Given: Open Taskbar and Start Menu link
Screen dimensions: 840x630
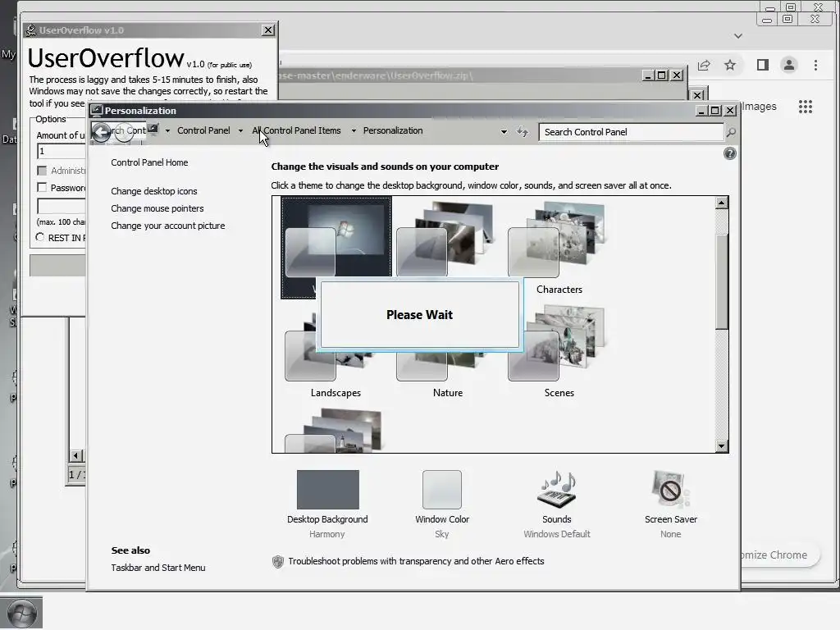Looking at the screenshot, I should point(158,568).
